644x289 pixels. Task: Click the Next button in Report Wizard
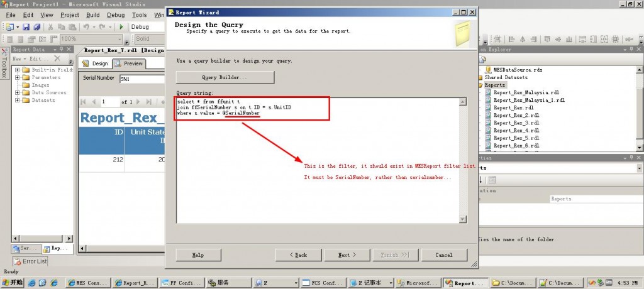pos(347,255)
